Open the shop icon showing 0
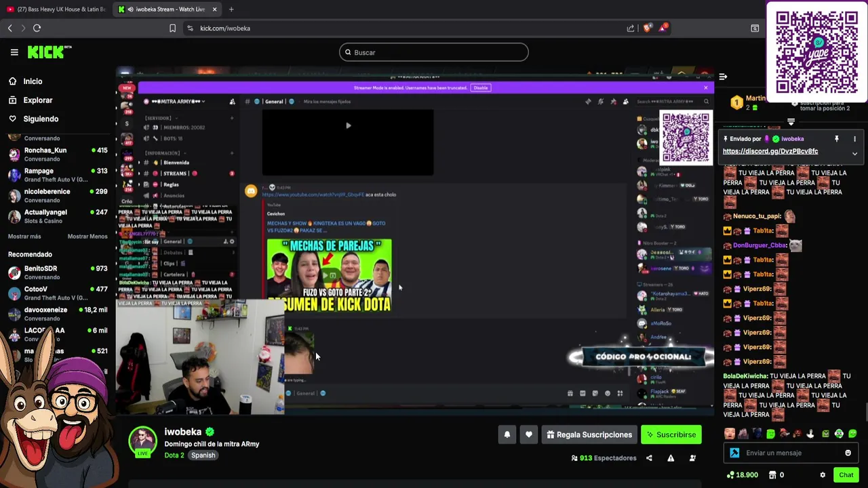Viewport: 868px width, 488px height. coord(776,475)
